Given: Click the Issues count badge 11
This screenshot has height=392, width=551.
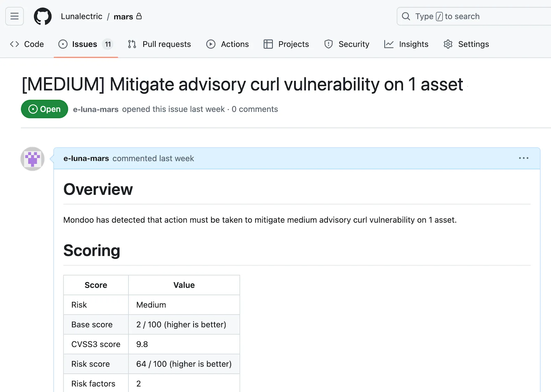Looking at the screenshot, I should pos(108,44).
